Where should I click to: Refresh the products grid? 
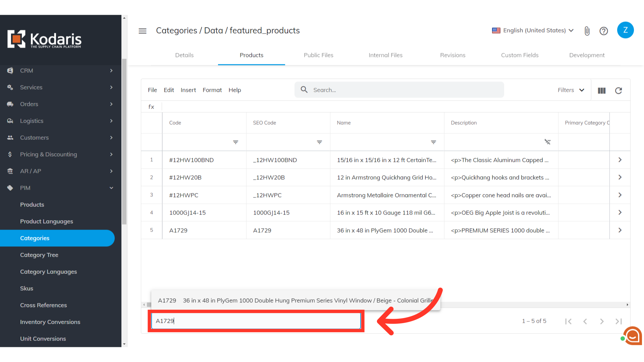click(619, 90)
